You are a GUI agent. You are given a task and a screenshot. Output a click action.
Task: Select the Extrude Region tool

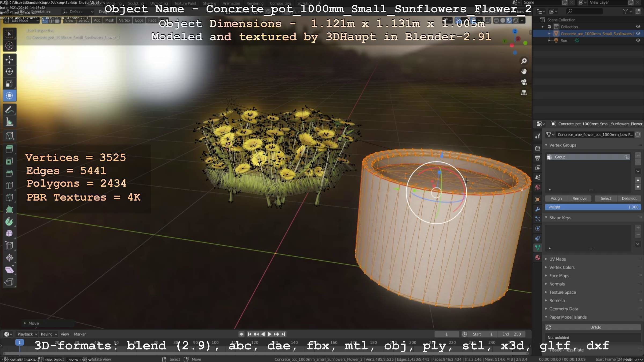click(x=9, y=149)
